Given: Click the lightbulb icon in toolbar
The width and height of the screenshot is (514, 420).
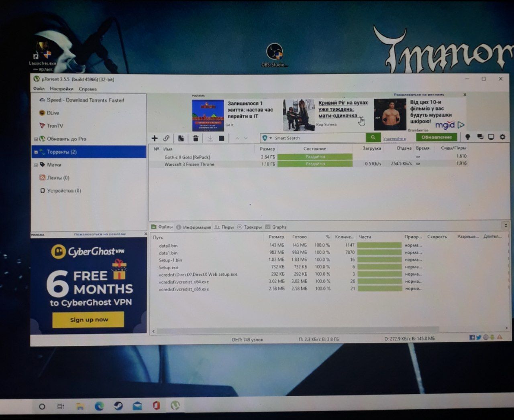Looking at the screenshot, I should [x=467, y=137].
